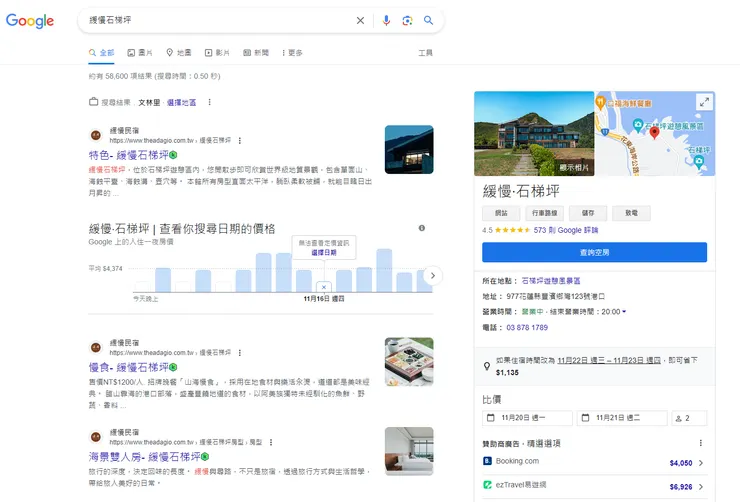
Task: Start voice search with the microphone icon
Action: (x=386, y=20)
